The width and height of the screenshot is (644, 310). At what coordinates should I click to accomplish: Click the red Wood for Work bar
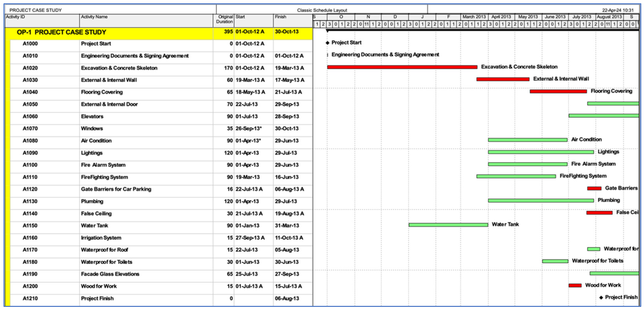click(575, 286)
